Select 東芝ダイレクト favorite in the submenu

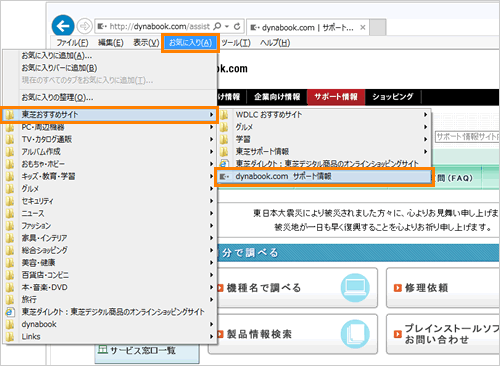324,164
